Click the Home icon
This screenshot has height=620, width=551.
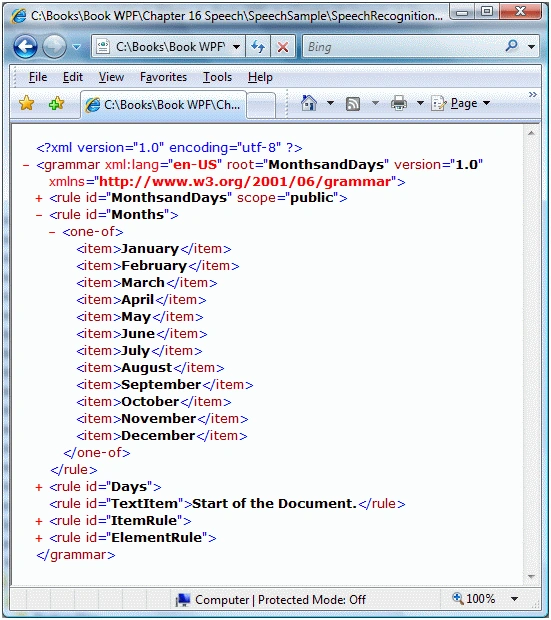click(309, 103)
